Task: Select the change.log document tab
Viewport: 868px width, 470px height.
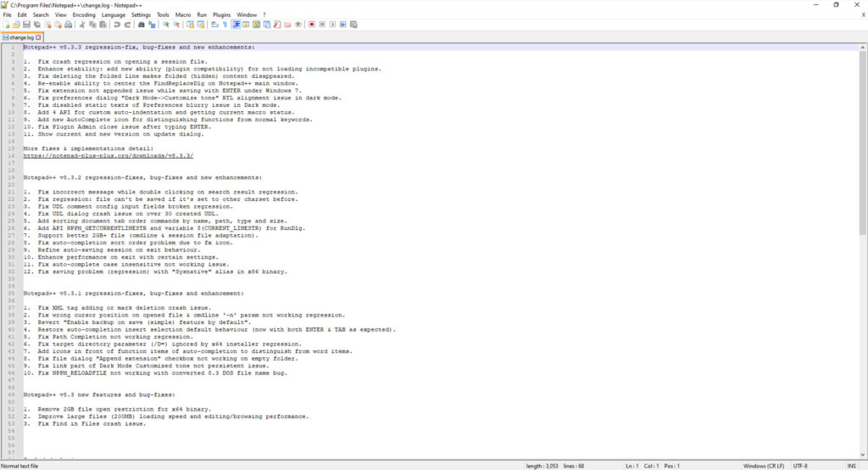Action: [x=21, y=37]
